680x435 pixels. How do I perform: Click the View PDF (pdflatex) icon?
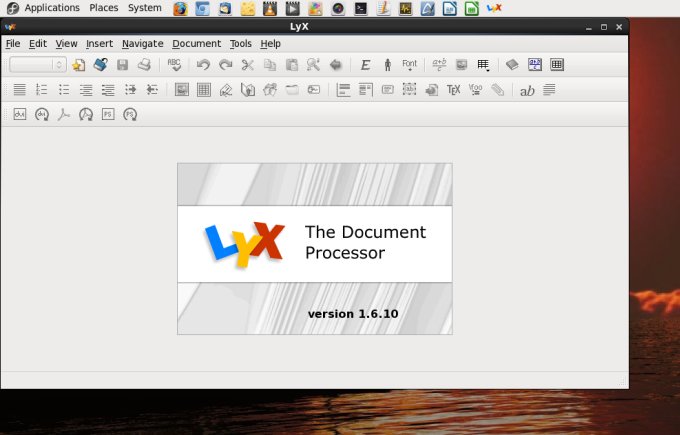(63, 115)
